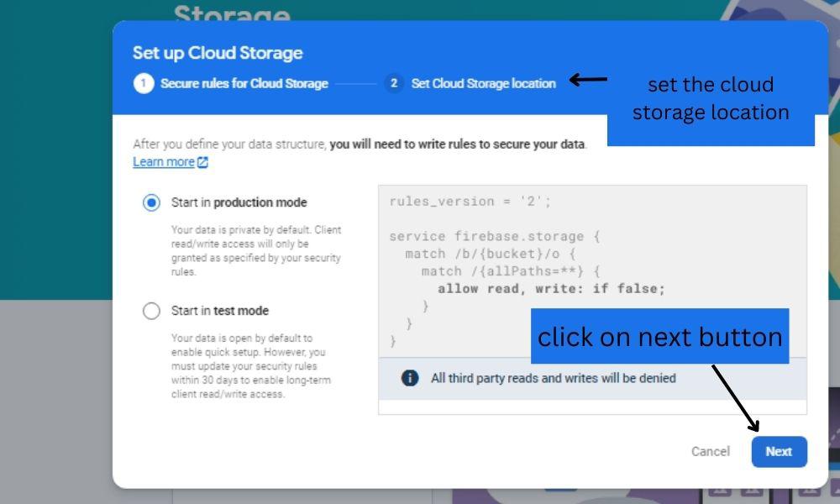Cancel the Cloud Storage setup
This screenshot has width=840, height=504.
(711, 452)
